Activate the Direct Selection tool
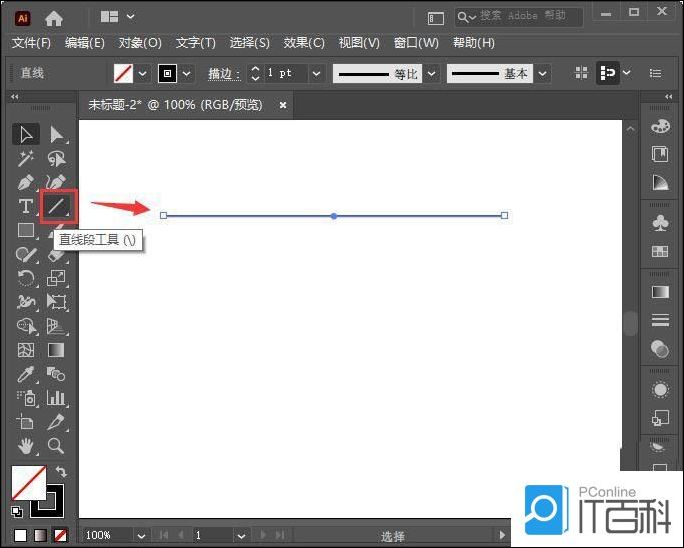This screenshot has width=684, height=548. [57, 134]
